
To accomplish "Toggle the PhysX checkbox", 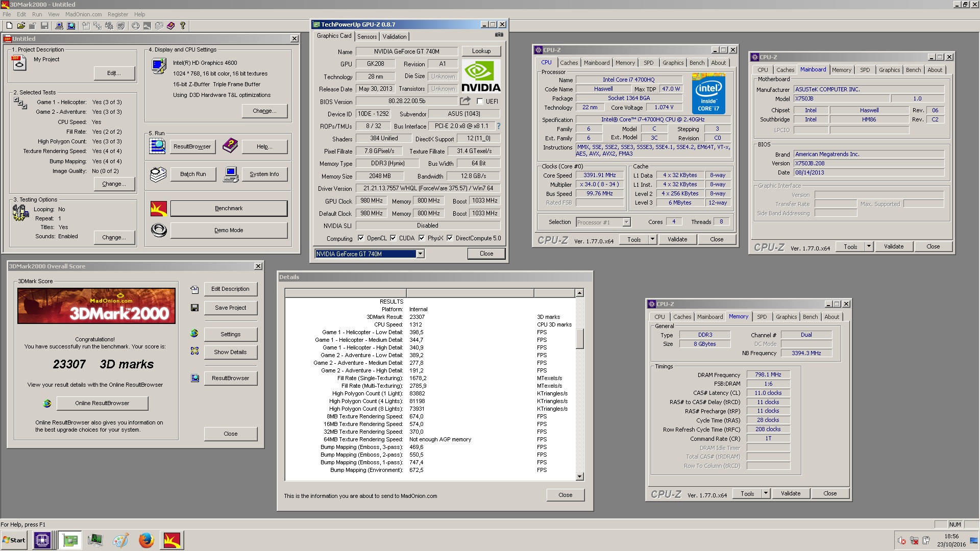I will [x=422, y=238].
